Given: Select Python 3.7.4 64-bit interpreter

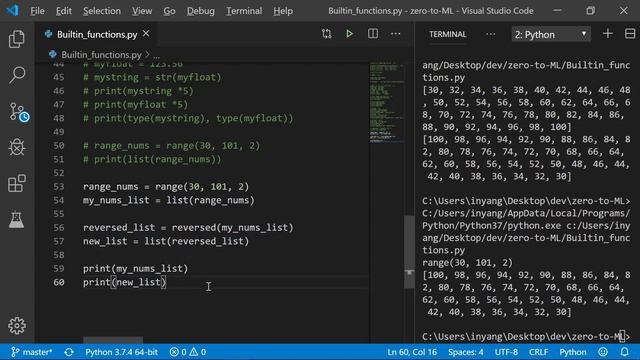Looking at the screenshot, I should [x=121, y=352].
